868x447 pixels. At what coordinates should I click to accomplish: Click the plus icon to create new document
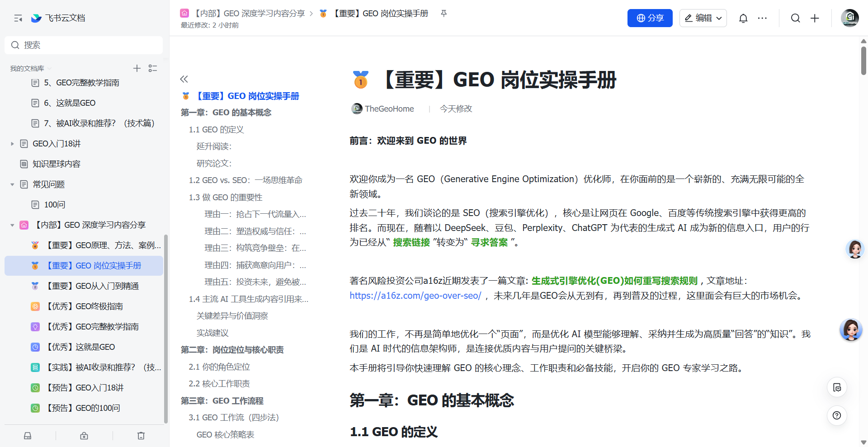815,18
